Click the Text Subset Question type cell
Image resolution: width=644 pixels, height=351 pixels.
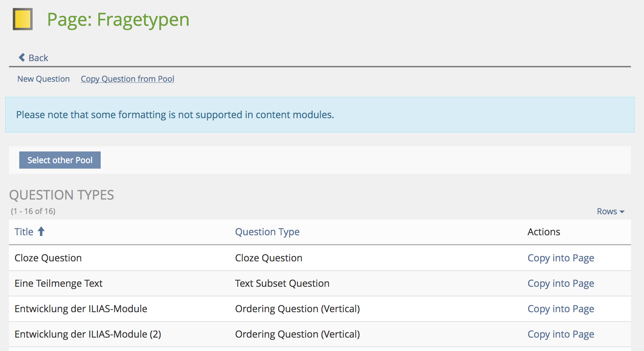pyautogui.click(x=282, y=283)
